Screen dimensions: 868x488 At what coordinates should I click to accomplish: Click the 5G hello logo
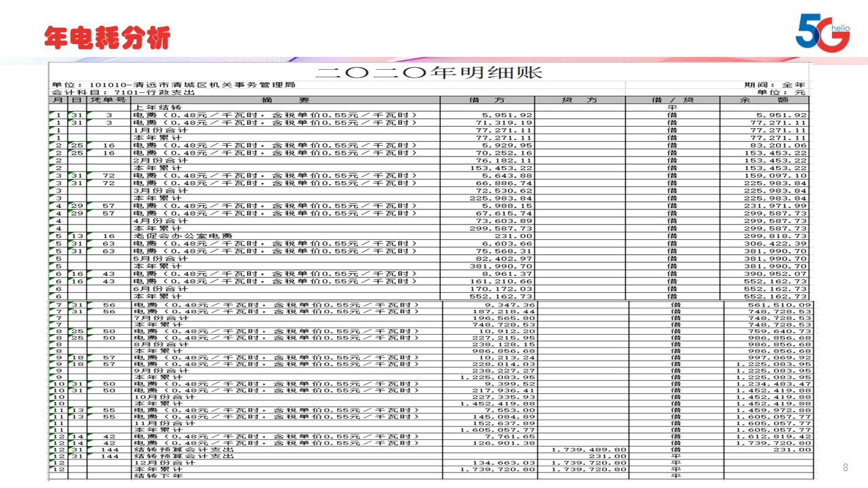tap(823, 32)
